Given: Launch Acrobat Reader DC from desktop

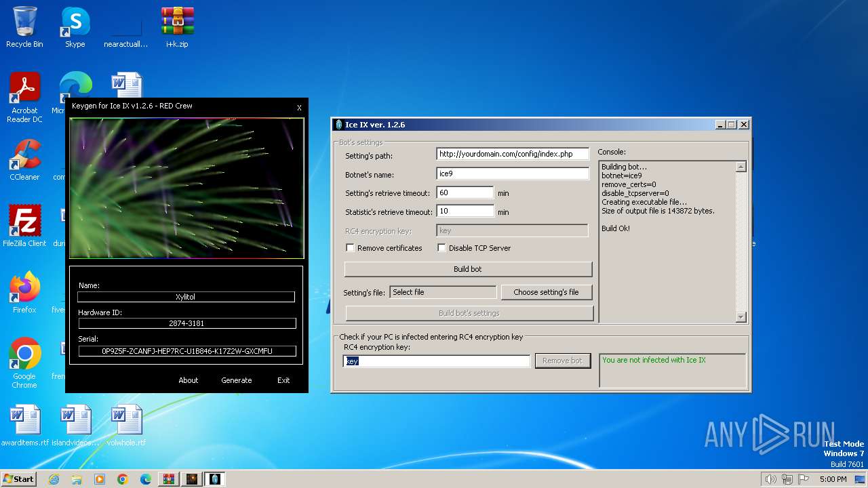Looking at the screenshot, I should [x=24, y=97].
